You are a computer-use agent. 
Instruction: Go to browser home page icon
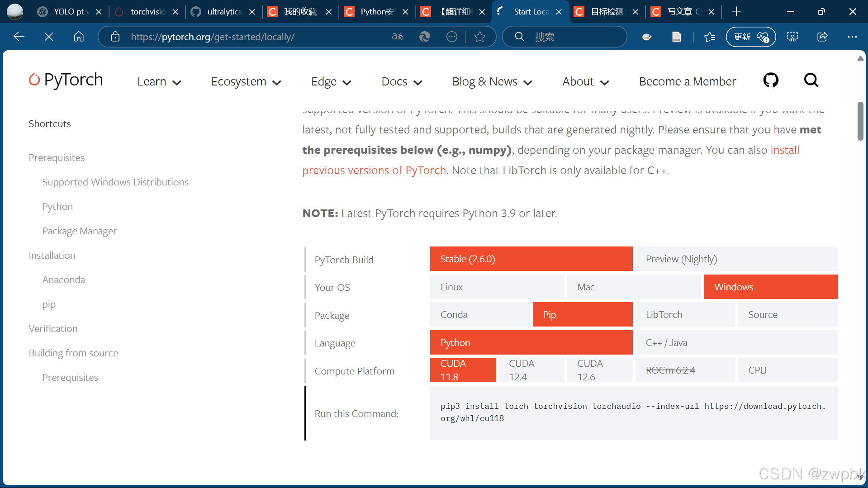point(79,37)
